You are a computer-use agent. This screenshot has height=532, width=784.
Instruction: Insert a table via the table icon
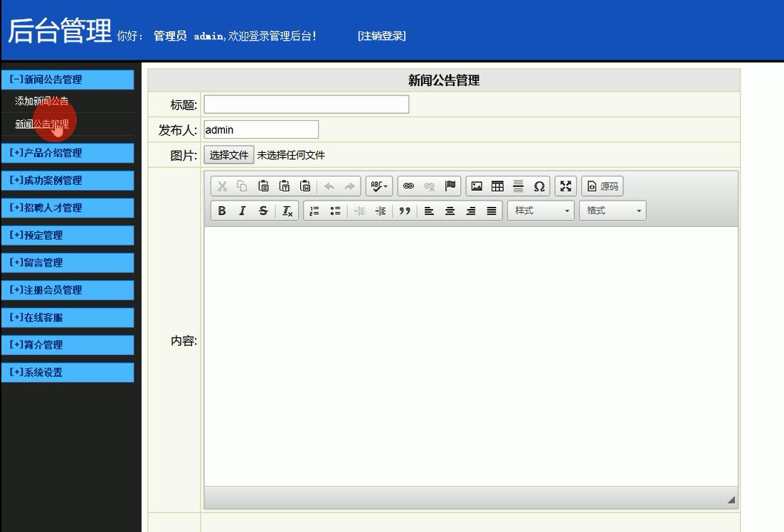(x=497, y=186)
